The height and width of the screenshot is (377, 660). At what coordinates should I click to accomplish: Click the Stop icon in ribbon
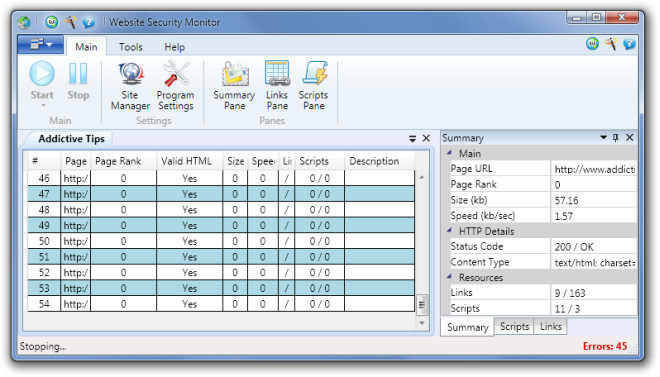78,74
